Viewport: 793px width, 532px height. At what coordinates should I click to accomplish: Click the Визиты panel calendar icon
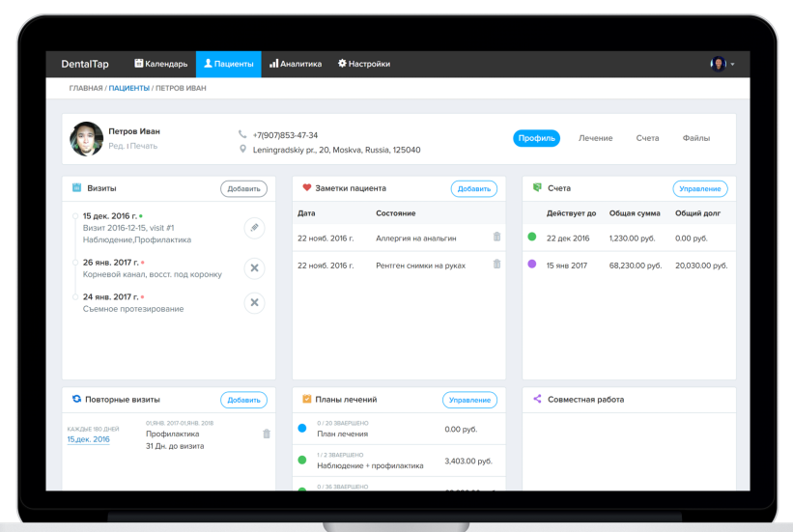[x=77, y=187]
